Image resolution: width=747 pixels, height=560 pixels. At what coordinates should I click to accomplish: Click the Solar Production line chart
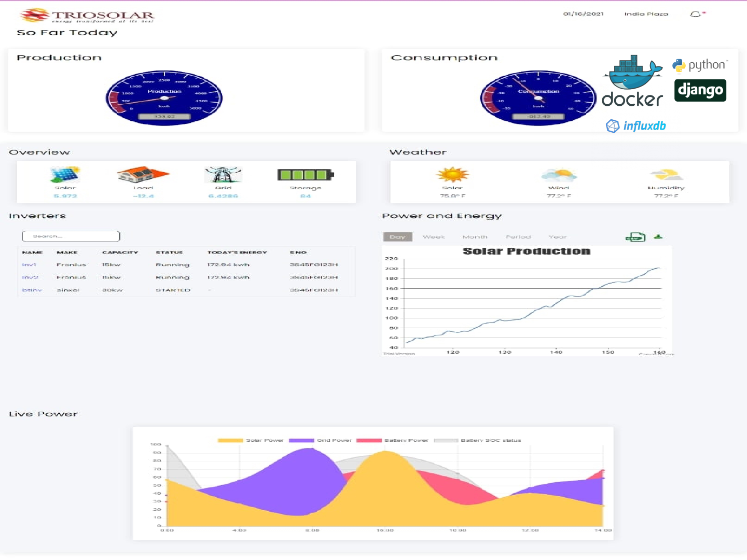pyautogui.click(x=528, y=301)
